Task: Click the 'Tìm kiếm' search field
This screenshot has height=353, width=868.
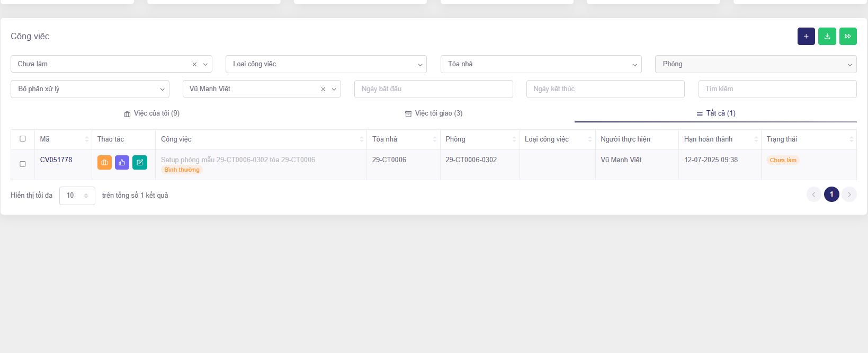Action: (777, 89)
